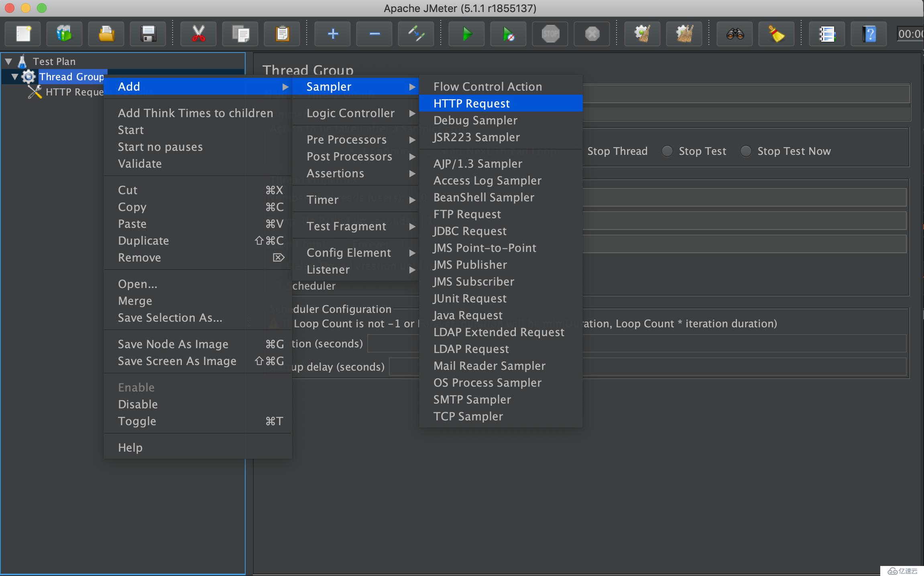
Task: Click the Clear results broom icon
Action: tap(643, 34)
